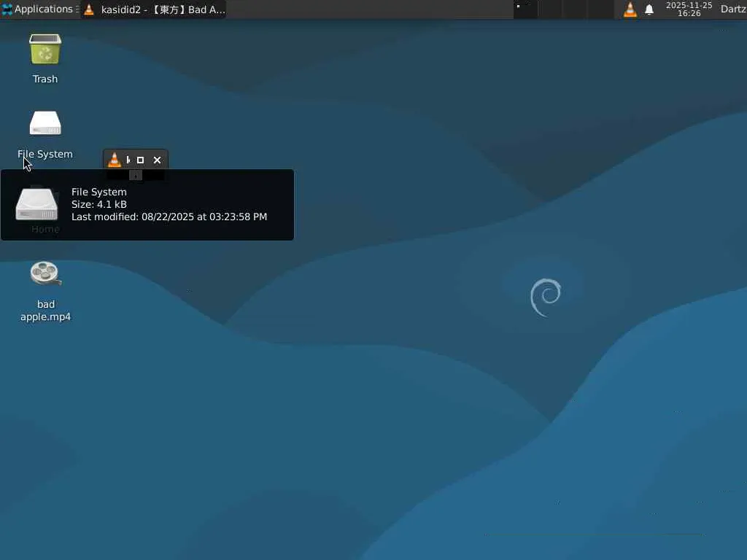The height and width of the screenshot is (560, 747).
Task: Open the Trash desktop icon
Action: (x=45, y=58)
